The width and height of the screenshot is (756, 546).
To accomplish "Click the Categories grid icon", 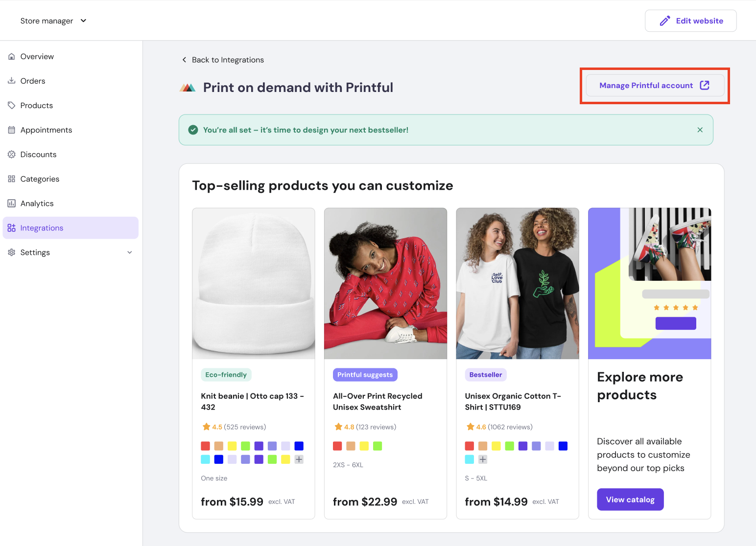I will coord(12,179).
